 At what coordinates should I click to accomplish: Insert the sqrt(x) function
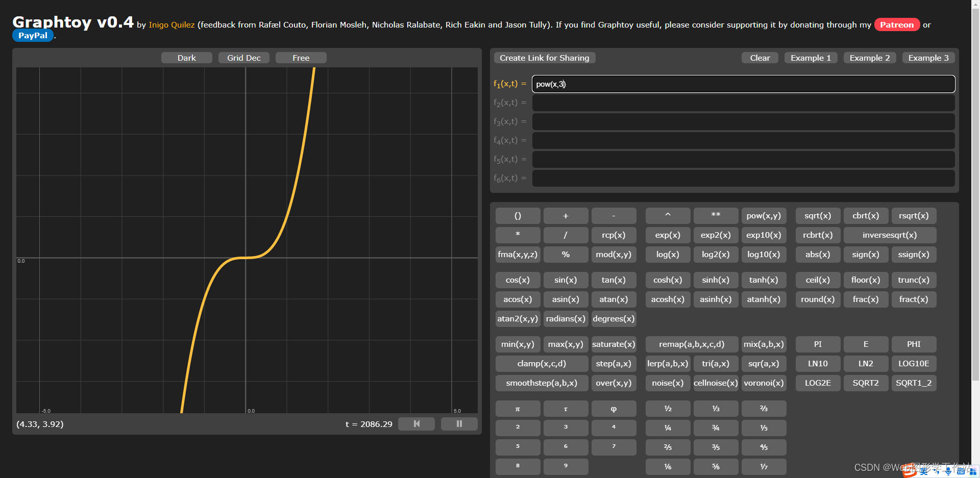pos(818,216)
